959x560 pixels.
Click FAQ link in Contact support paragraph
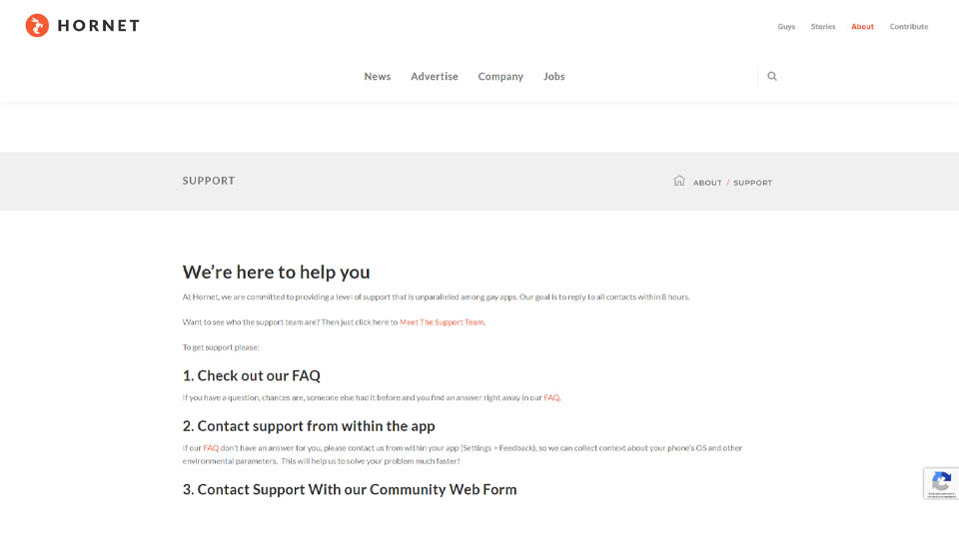[x=211, y=448]
